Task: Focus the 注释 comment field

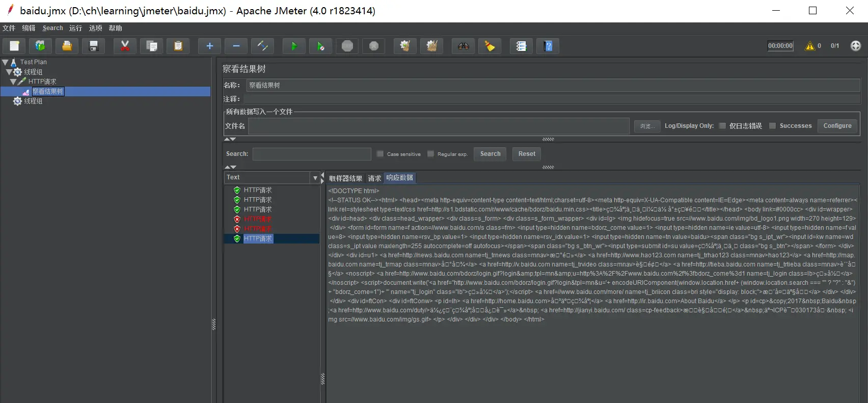Action: 552,99
